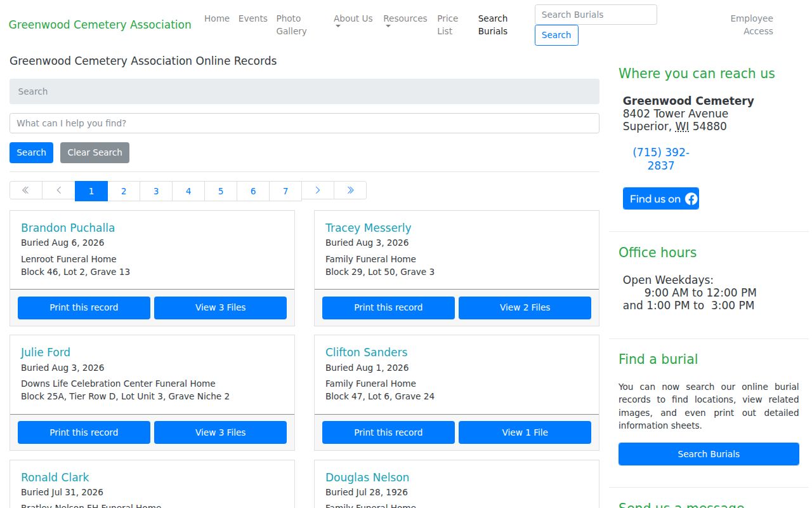Open Ronald Clark's burial record
Viewport: 812px width, 508px height.
[x=55, y=478]
